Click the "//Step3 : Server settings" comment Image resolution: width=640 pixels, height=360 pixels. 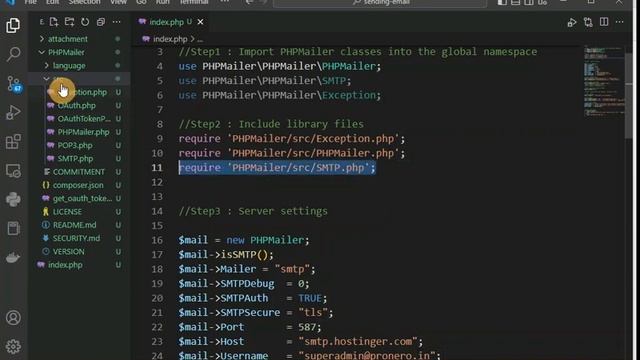coord(253,211)
